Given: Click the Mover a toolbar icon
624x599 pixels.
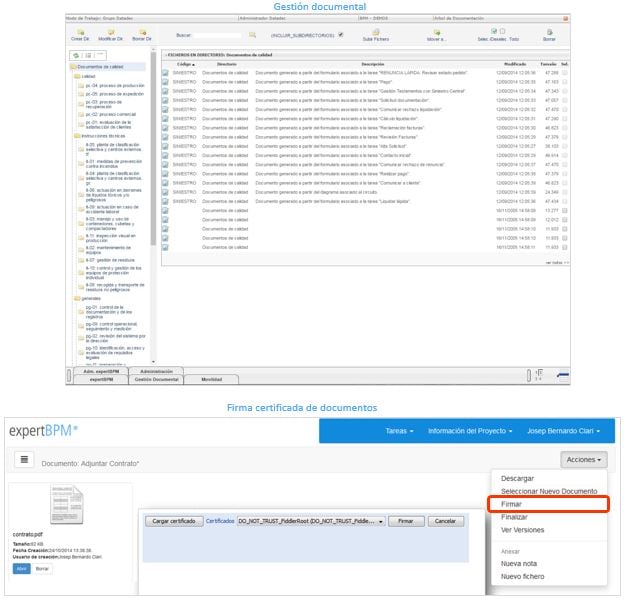Looking at the screenshot, I should 437,32.
